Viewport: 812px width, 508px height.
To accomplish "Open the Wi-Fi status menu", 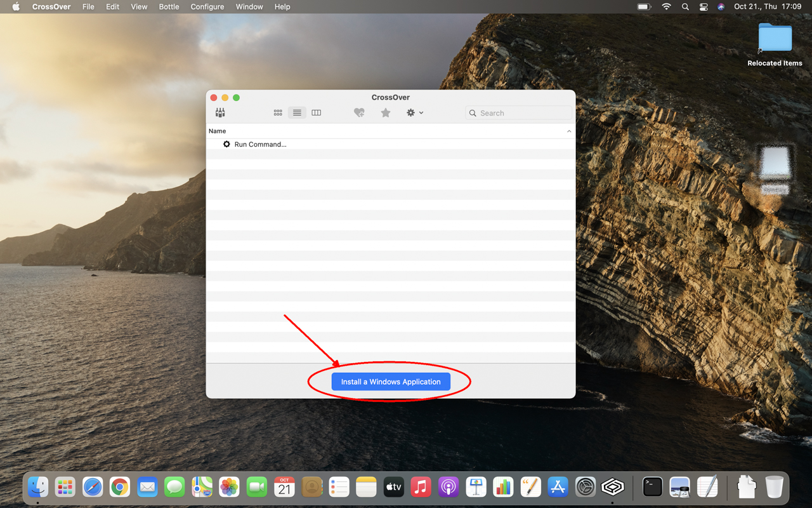I will 666,7.
